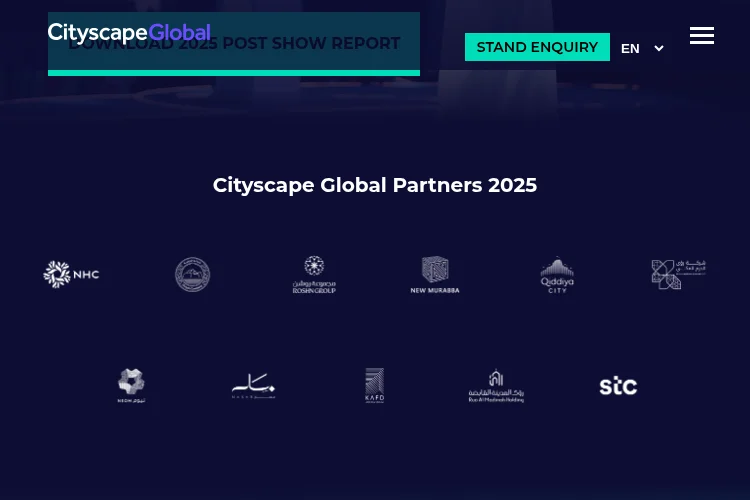750x500 pixels.
Task: Open the NHC partner logo
Action: pos(71,274)
